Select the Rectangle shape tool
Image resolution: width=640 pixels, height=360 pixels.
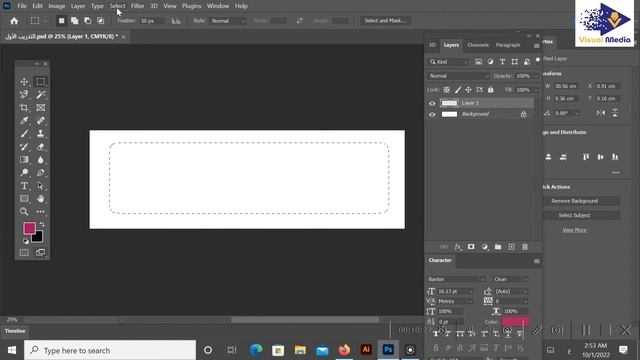coord(24,199)
